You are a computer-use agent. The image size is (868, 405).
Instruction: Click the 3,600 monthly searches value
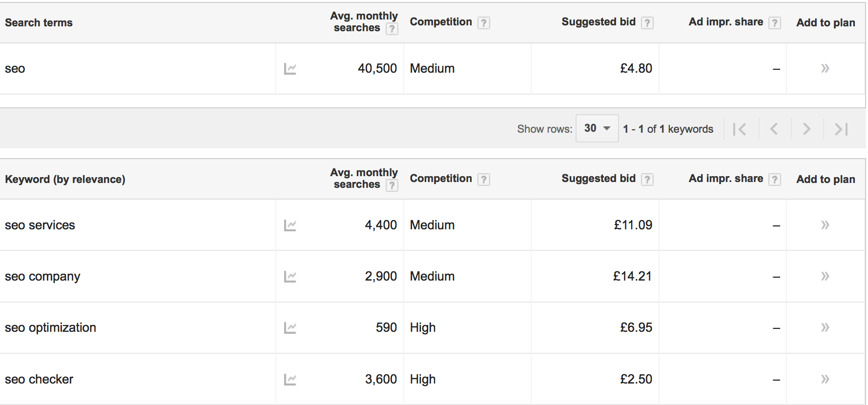click(381, 379)
